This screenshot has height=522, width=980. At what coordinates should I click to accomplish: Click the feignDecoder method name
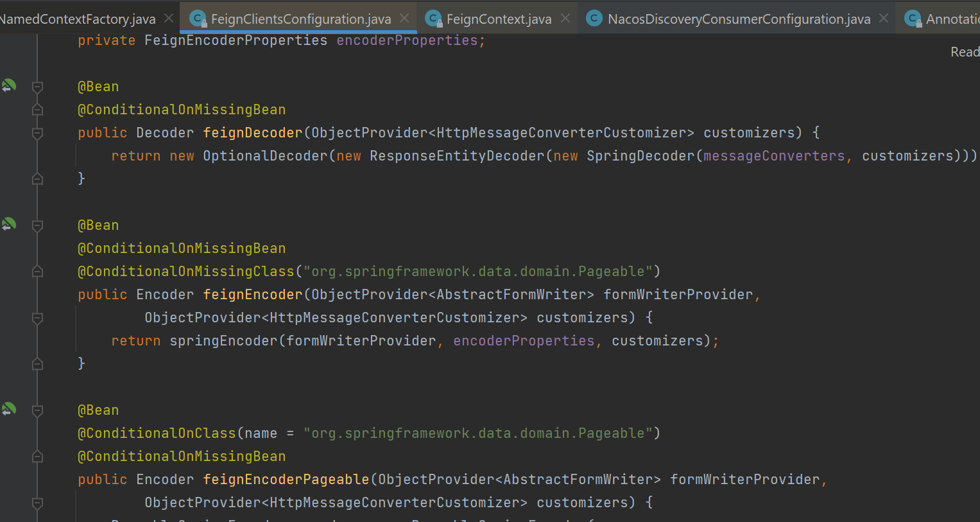(x=253, y=133)
